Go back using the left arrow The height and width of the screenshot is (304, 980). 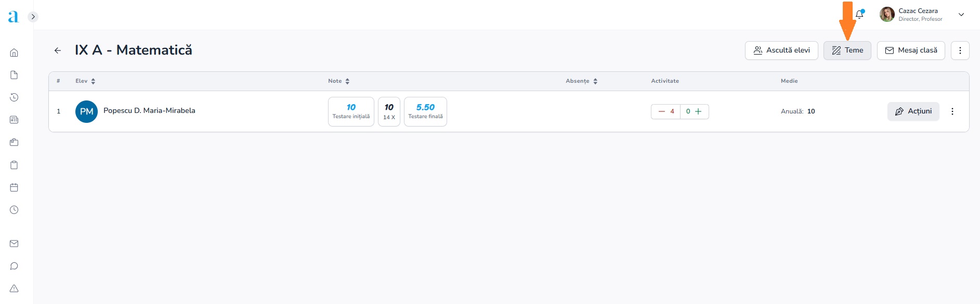[x=58, y=50]
